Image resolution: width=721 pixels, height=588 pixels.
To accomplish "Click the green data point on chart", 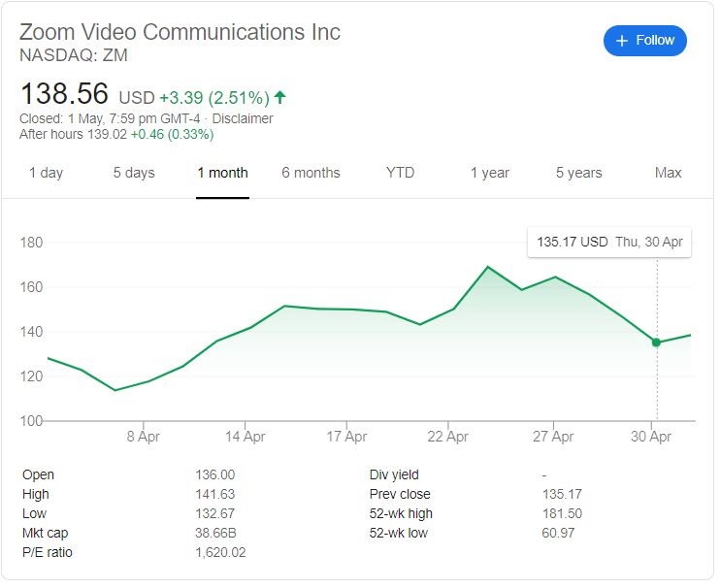I will pos(656,343).
